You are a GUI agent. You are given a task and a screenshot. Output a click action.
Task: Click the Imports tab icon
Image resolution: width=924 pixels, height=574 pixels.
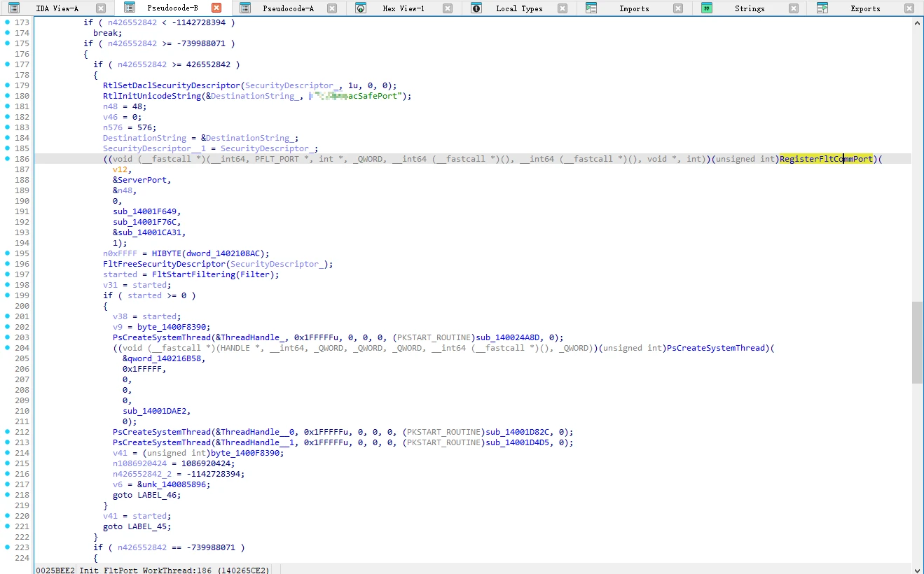coord(591,8)
